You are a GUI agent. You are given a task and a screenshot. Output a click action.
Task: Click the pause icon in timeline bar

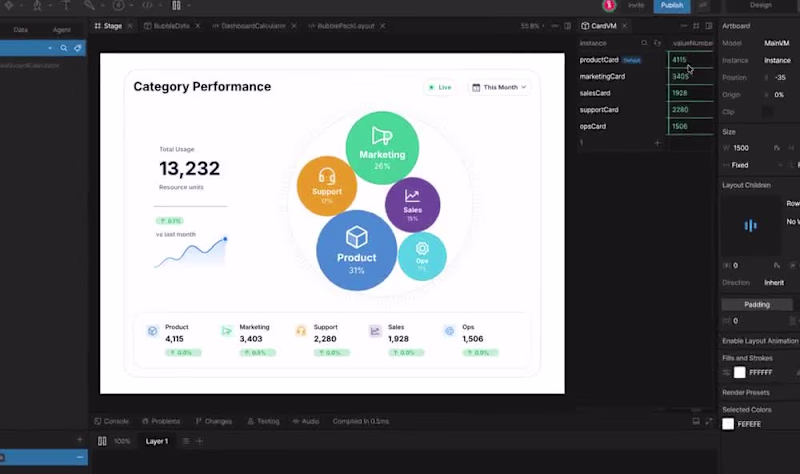102,441
